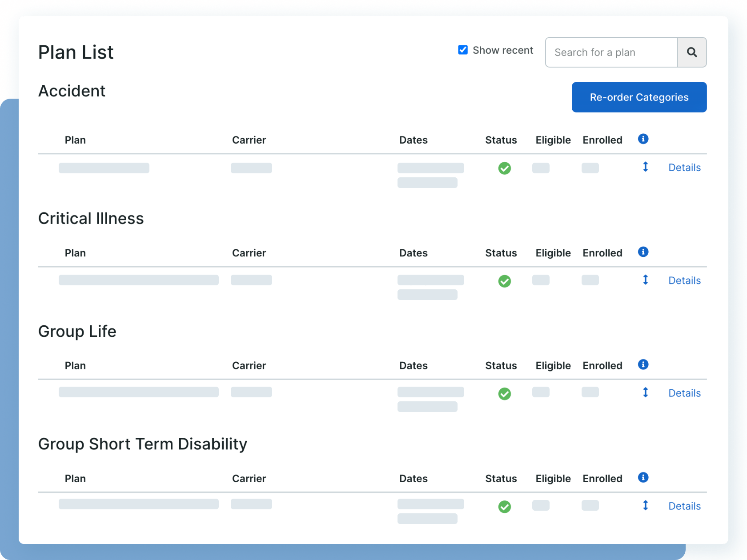
Task: Click the reorder arrows icon in the Accident row
Action: click(x=646, y=167)
